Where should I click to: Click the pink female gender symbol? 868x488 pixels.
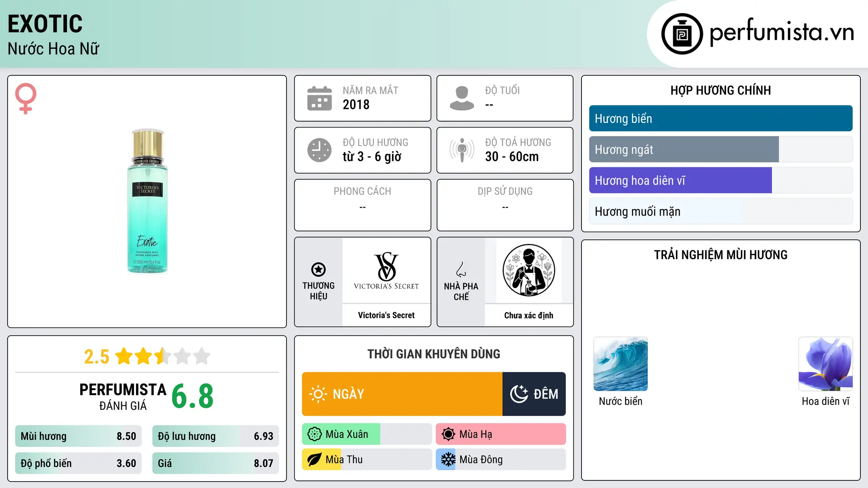point(26,98)
